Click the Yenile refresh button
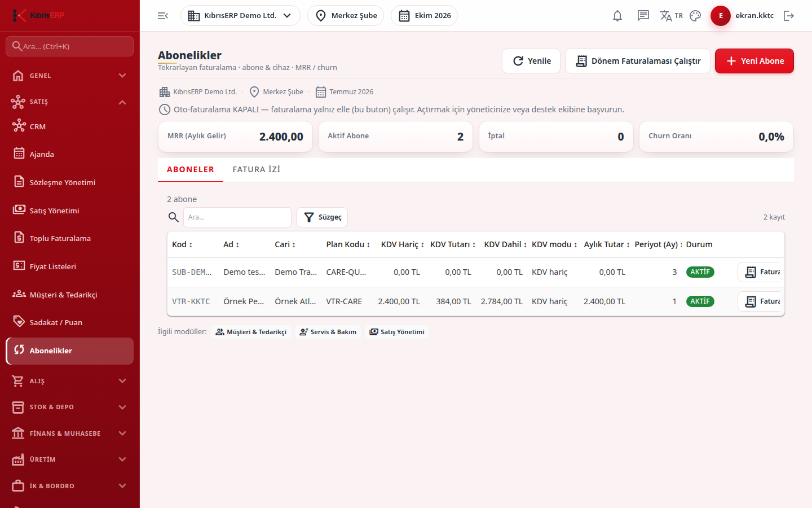The width and height of the screenshot is (812, 508). tap(531, 61)
